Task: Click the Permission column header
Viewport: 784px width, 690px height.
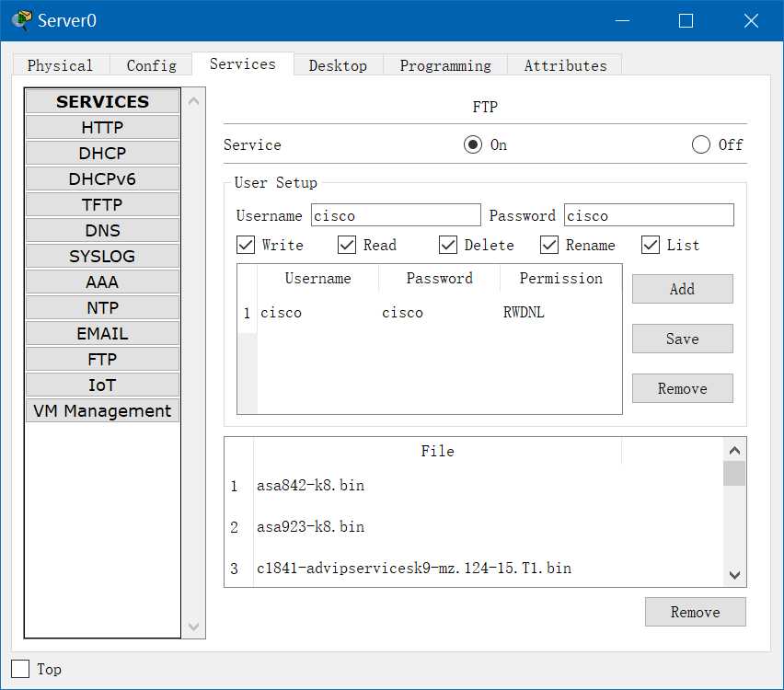Action: pyautogui.click(x=561, y=279)
